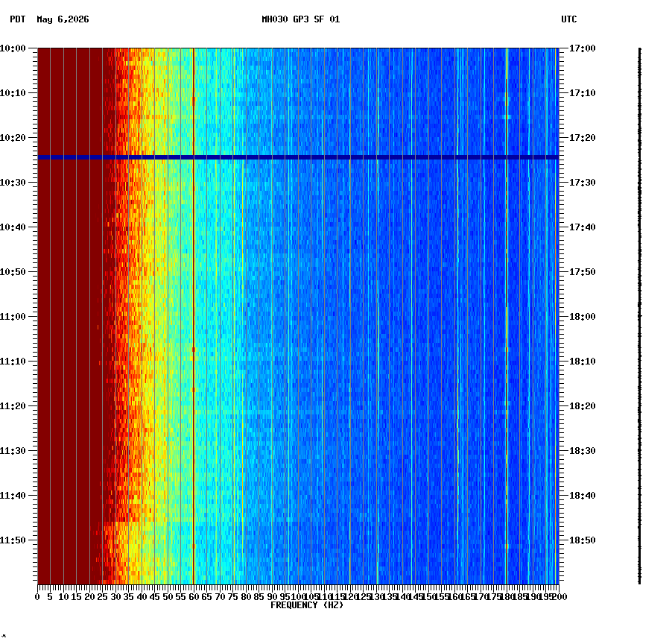This screenshot has height=644, width=672.
Task: Select the 17:40 UTC time label
Action: [583, 227]
